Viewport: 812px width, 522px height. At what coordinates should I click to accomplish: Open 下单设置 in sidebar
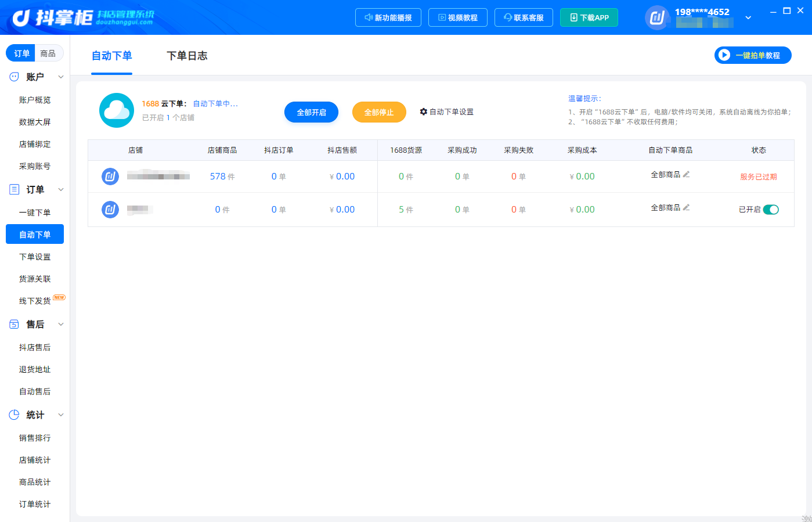35,257
